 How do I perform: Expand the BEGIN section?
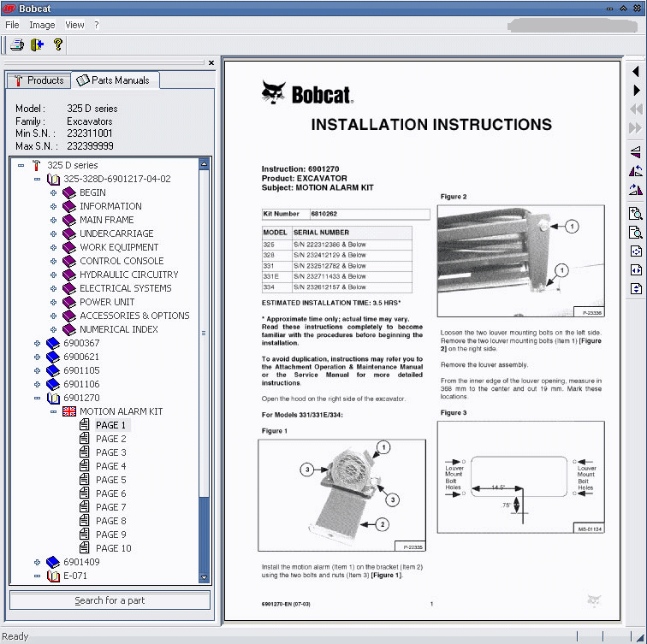click(53, 192)
